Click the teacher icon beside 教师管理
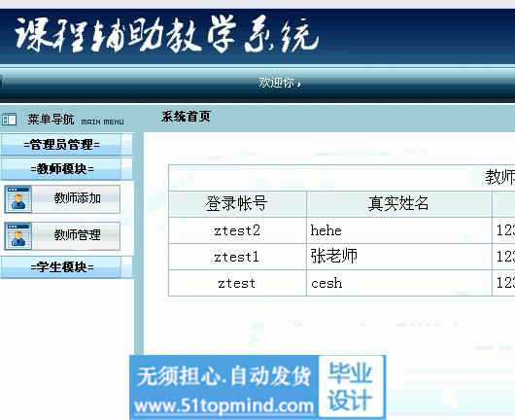The width and height of the screenshot is (515, 420). pos(18,236)
